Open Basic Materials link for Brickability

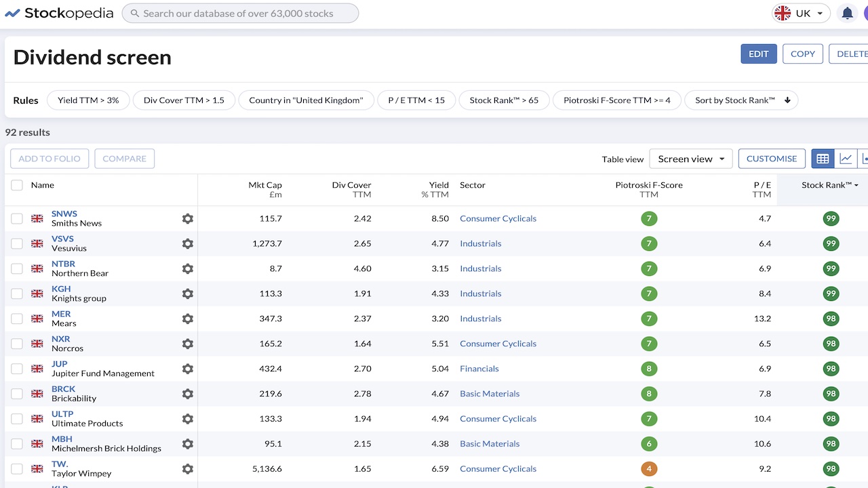point(490,394)
